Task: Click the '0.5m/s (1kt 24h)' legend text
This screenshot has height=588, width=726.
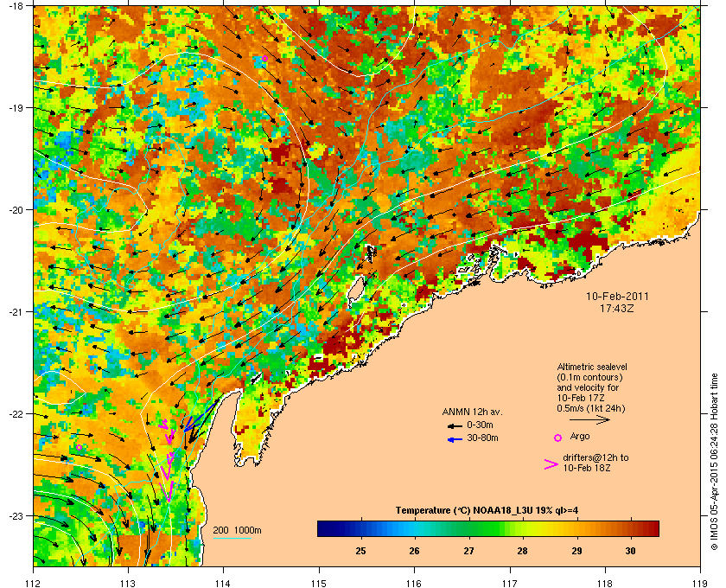Action: click(x=591, y=408)
